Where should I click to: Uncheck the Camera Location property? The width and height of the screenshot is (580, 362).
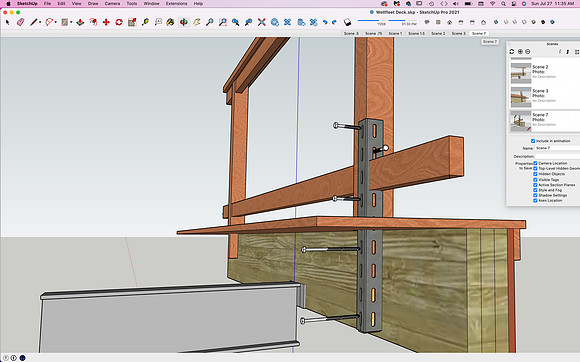tap(535, 163)
